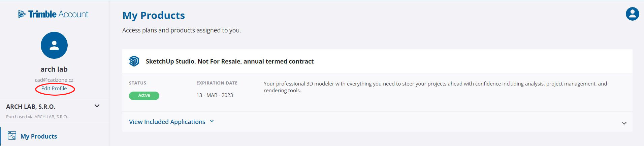The height and width of the screenshot is (146, 644).
Task: Click the large profile avatar circle
Action: tap(54, 45)
